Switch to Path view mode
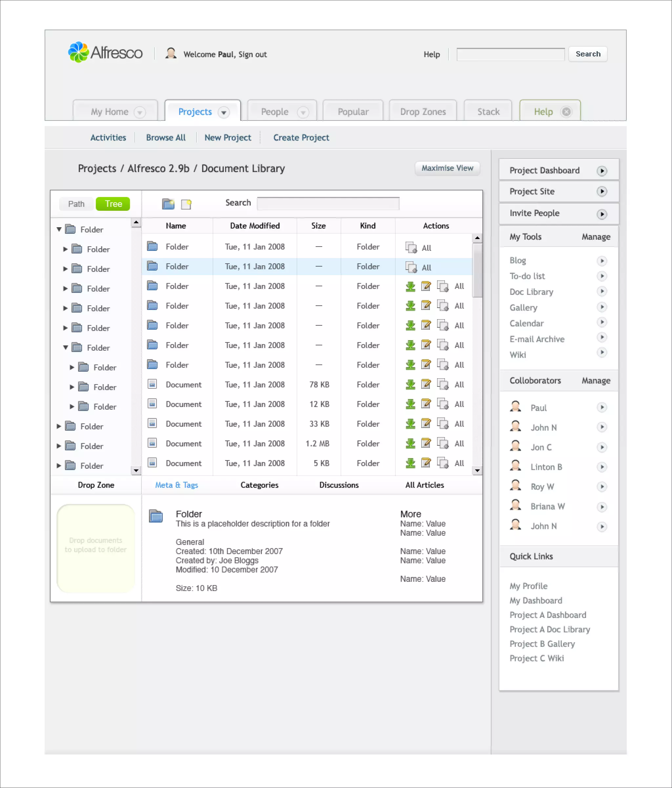Image resolution: width=672 pixels, height=788 pixels. [76, 204]
